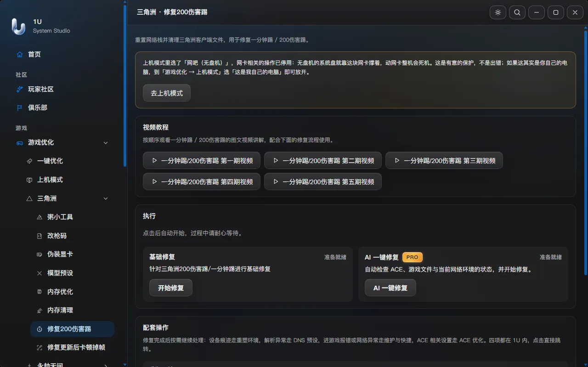Play 第五期视频 tutorial

pos(323,181)
